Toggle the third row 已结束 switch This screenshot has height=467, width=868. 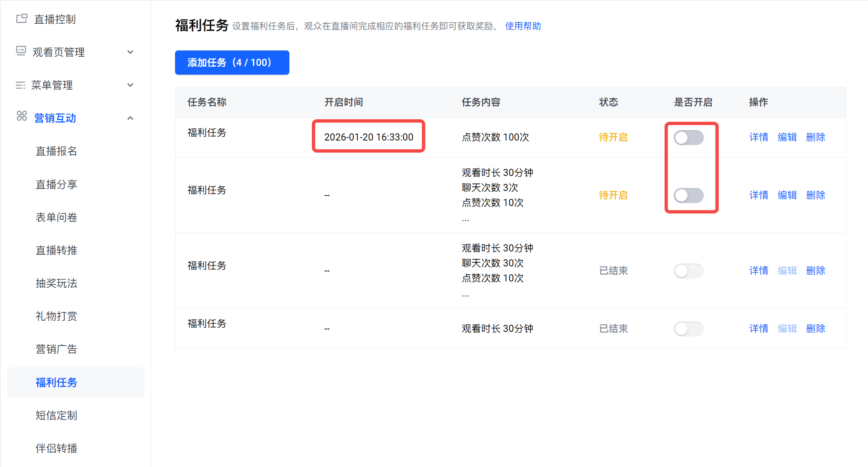(688, 271)
